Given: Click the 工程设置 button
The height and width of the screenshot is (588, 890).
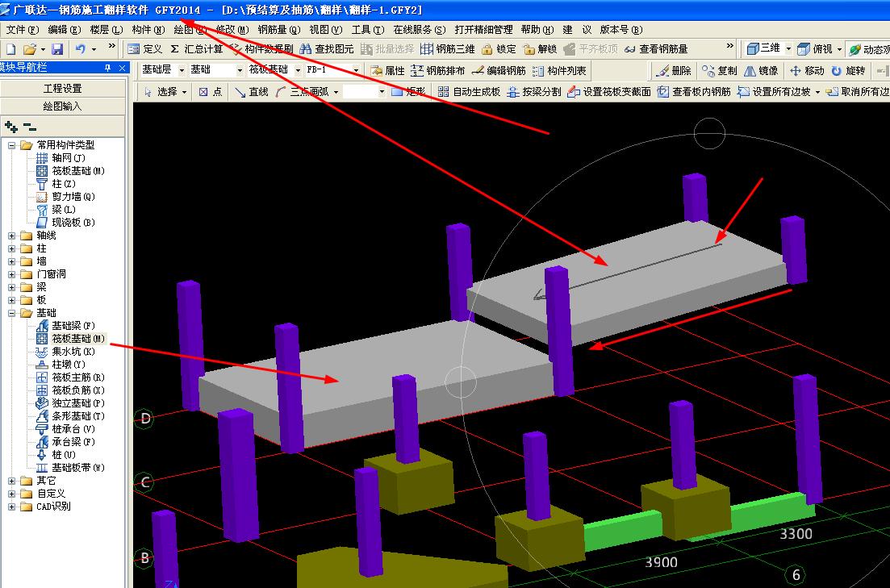Looking at the screenshot, I should click(62, 89).
